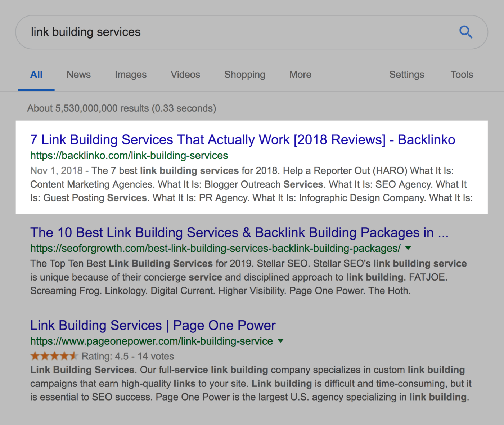Screen dimensions: 504x425
Task: Expand the More search options menu
Action: pyautogui.click(x=300, y=75)
